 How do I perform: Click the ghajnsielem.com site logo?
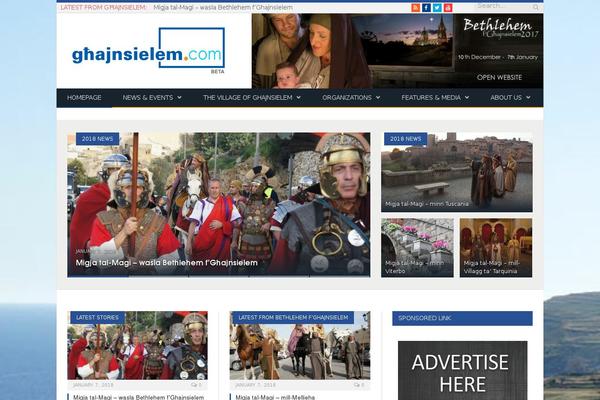[148, 51]
